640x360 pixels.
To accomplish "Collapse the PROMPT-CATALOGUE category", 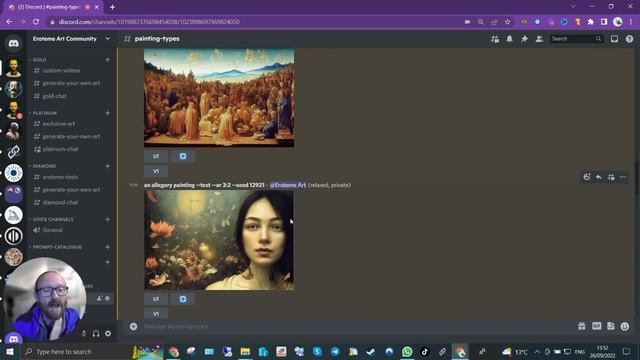I will pyautogui.click(x=57, y=247).
